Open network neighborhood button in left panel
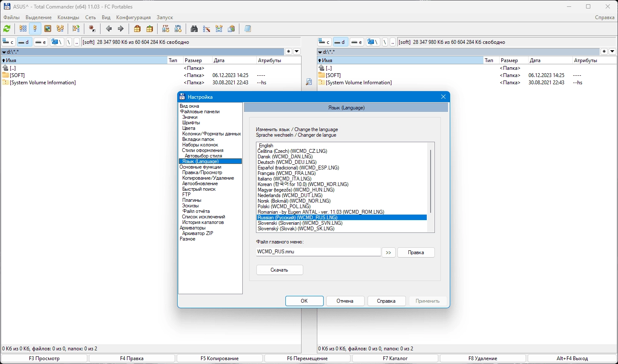Image resolution: width=618 pixels, height=364 pixels. click(x=57, y=42)
